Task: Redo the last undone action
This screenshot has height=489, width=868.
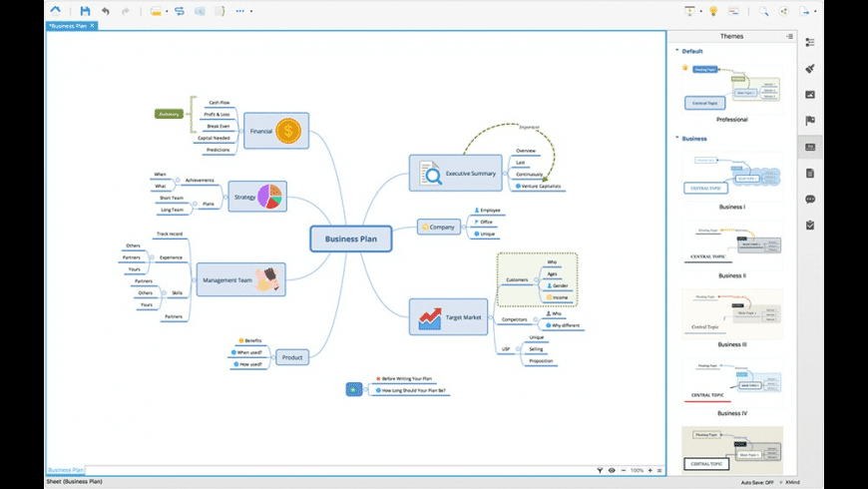Action: coord(126,11)
